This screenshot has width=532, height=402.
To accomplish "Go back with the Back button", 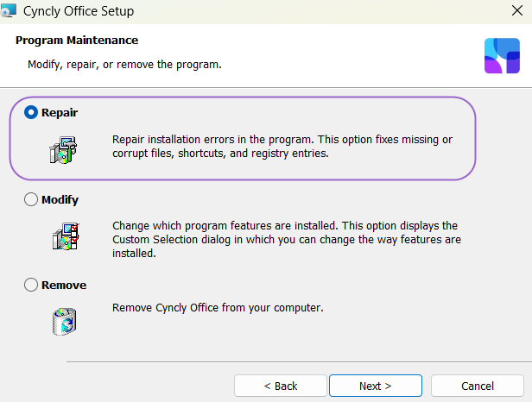I will (x=280, y=386).
